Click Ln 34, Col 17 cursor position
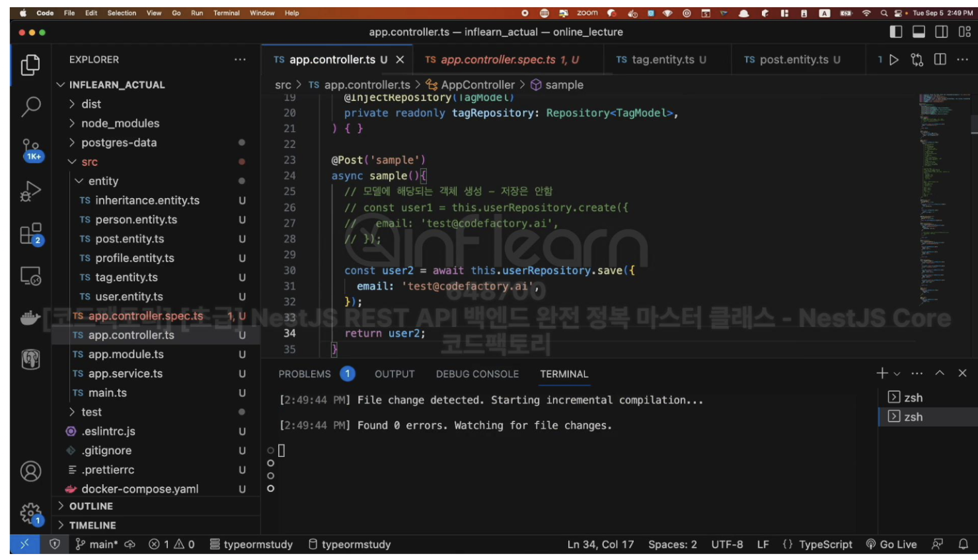 point(600,544)
